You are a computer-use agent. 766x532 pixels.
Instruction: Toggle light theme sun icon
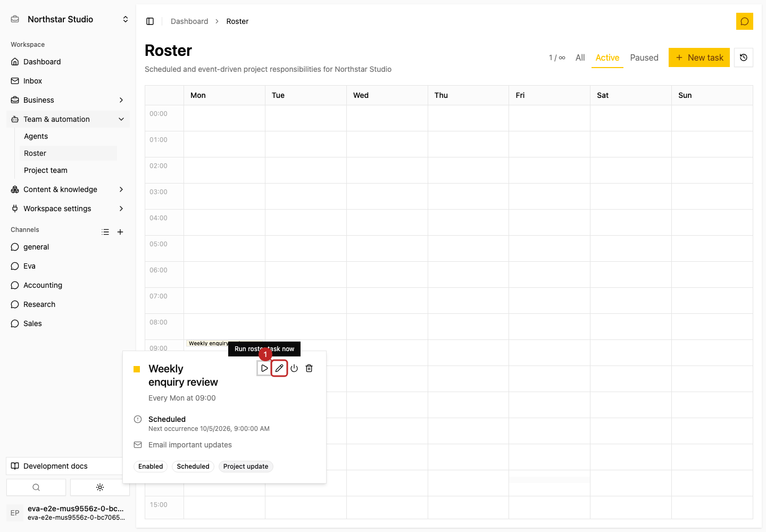pyautogui.click(x=100, y=487)
